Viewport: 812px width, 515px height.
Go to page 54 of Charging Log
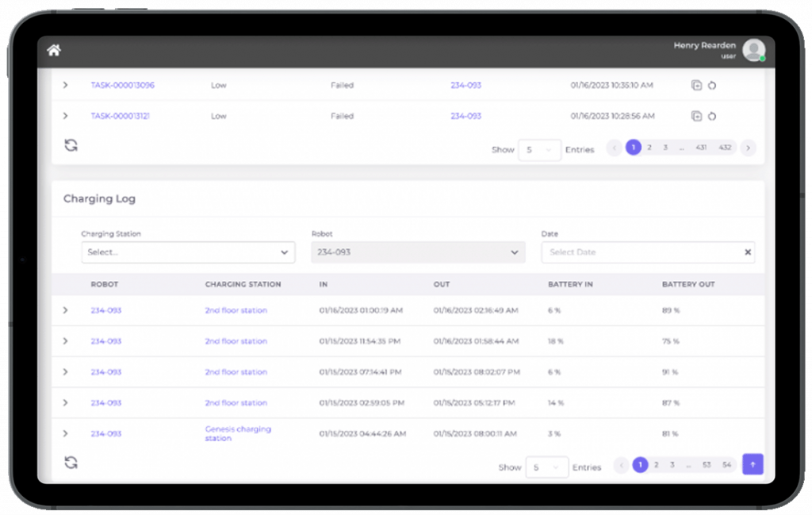click(x=726, y=466)
